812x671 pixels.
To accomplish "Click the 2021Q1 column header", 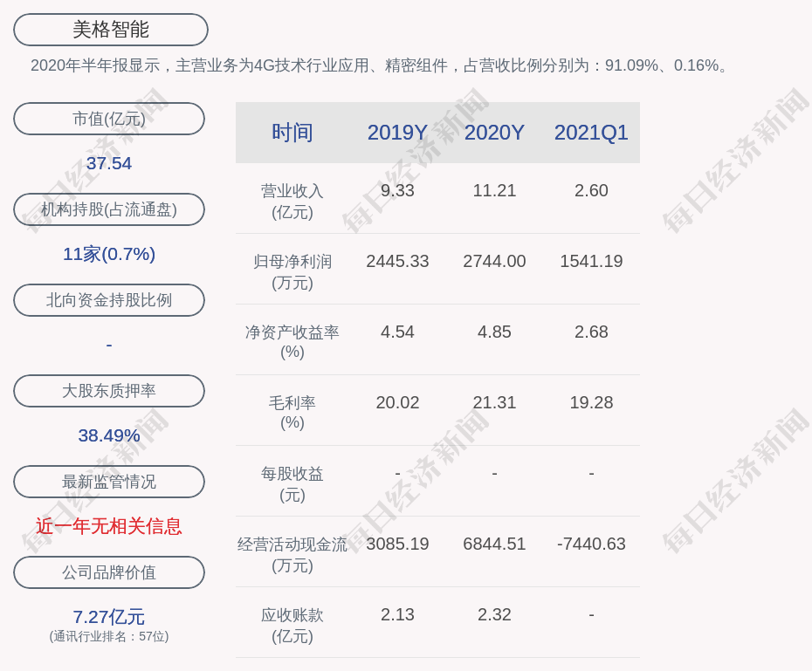I will pyautogui.click(x=591, y=133).
